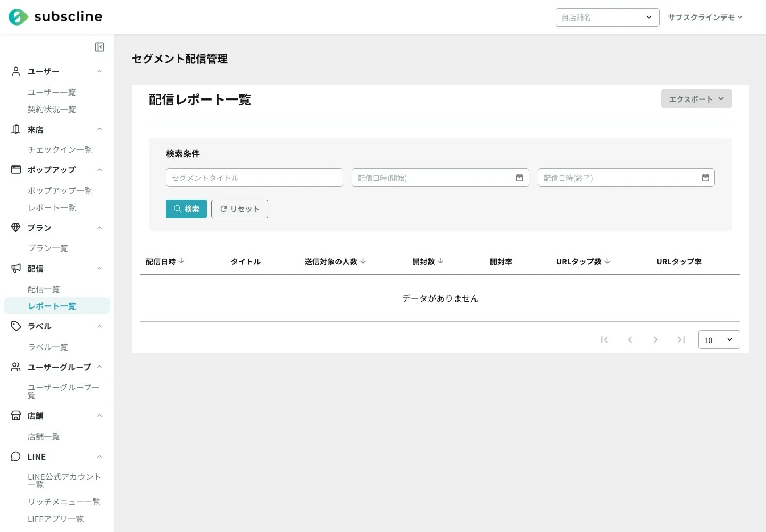766x532 pixels.
Task: Sort by 送信対象の人数 column arrow
Action: (x=363, y=261)
